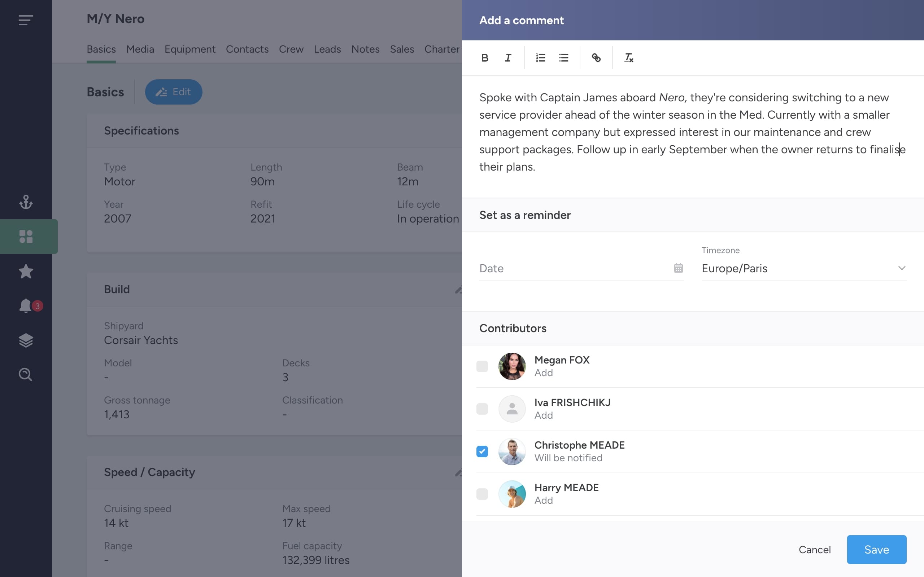Open the reminder date calendar picker
This screenshot has height=577, width=924.
(x=678, y=268)
